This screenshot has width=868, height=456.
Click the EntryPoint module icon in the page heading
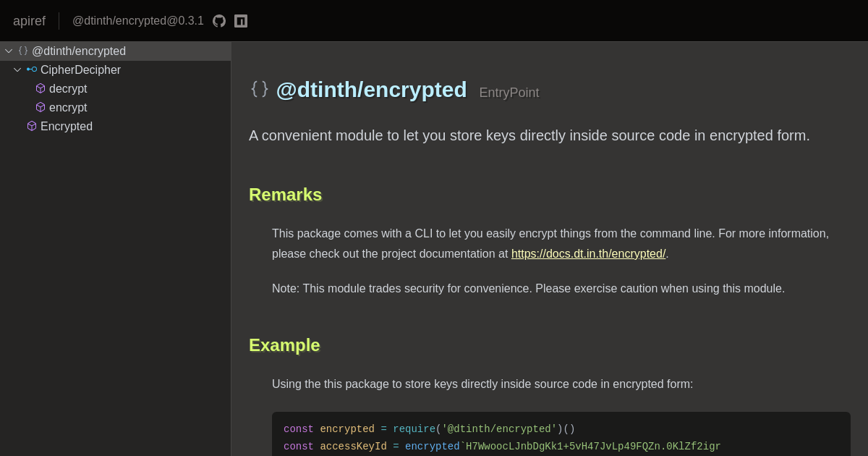tap(260, 89)
